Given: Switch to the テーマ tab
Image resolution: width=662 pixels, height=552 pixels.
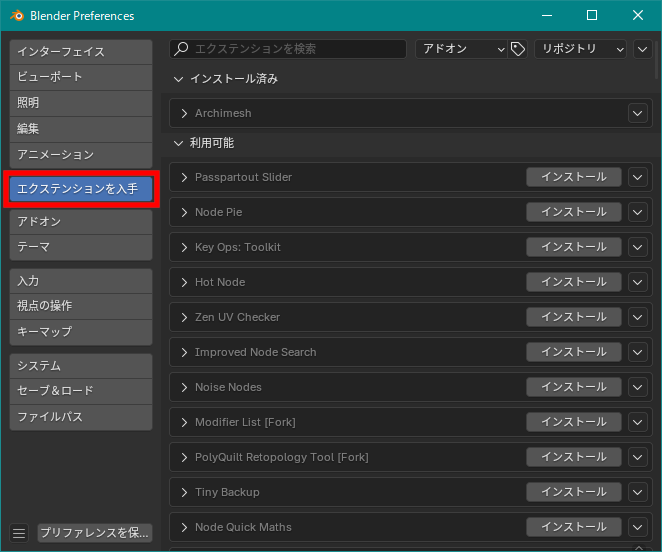Looking at the screenshot, I should (81, 247).
